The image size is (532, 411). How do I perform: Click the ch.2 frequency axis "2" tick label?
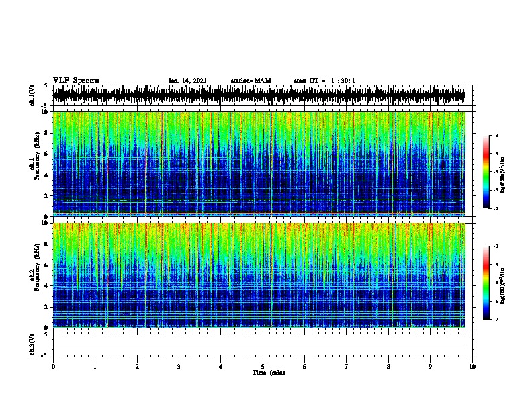46,307
